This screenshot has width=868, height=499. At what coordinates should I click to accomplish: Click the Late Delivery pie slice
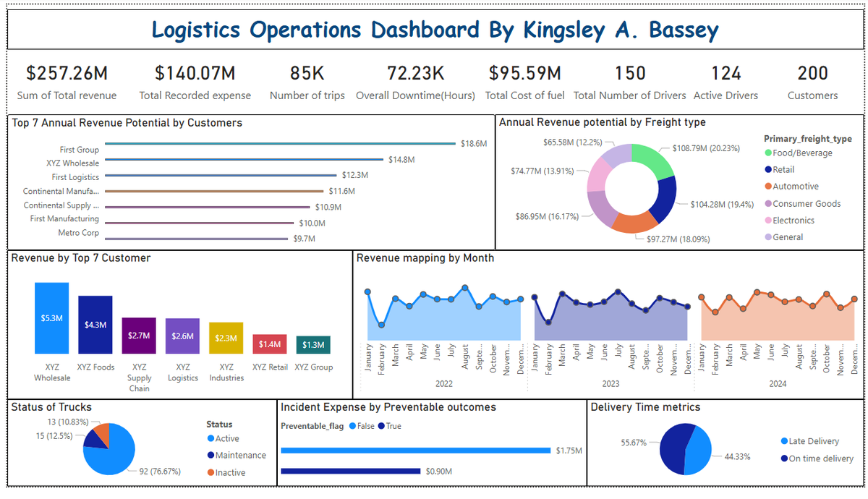tap(700, 452)
